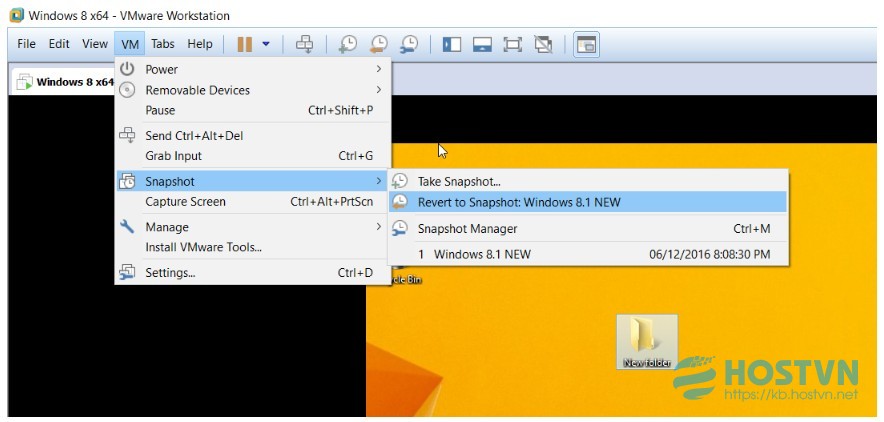Open the File menu
The height and width of the screenshot is (422, 884).
point(26,44)
